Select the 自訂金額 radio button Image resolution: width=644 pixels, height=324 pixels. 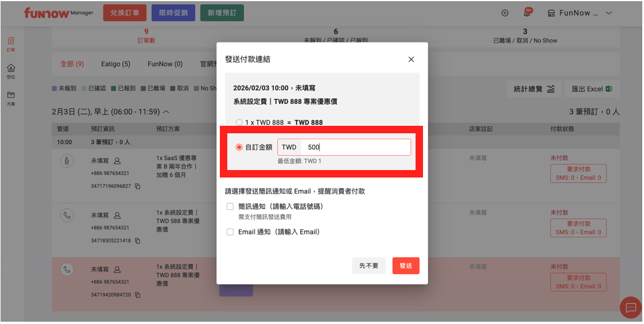[x=239, y=148]
